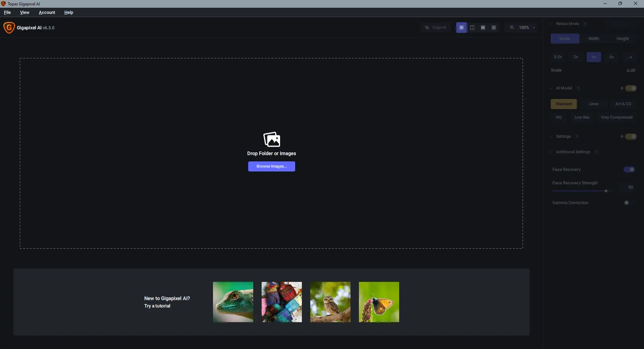Select the 6x scale option
644x349 pixels.
(611, 57)
